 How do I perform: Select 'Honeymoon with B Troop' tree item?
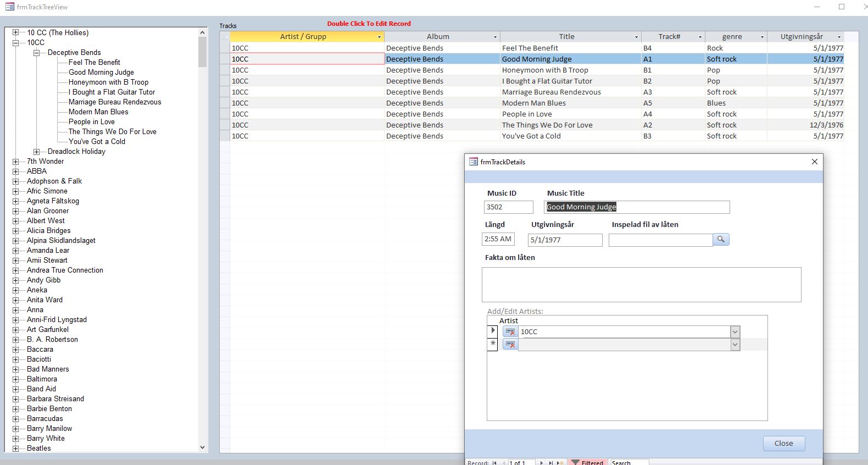click(108, 82)
